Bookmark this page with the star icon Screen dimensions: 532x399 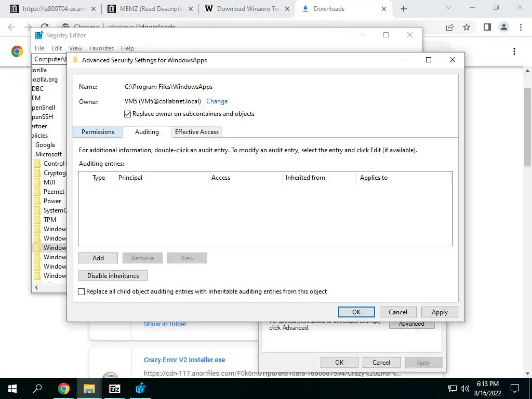point(467,27)
